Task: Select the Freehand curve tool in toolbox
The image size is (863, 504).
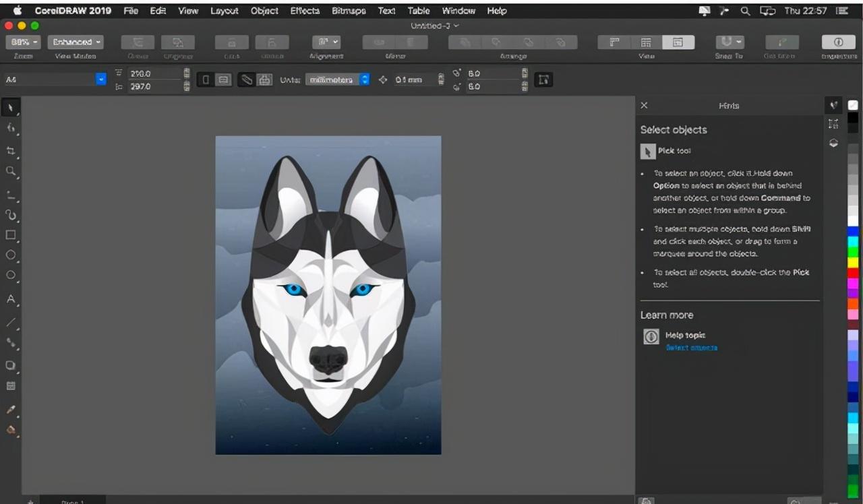Action: click(11, 195)
